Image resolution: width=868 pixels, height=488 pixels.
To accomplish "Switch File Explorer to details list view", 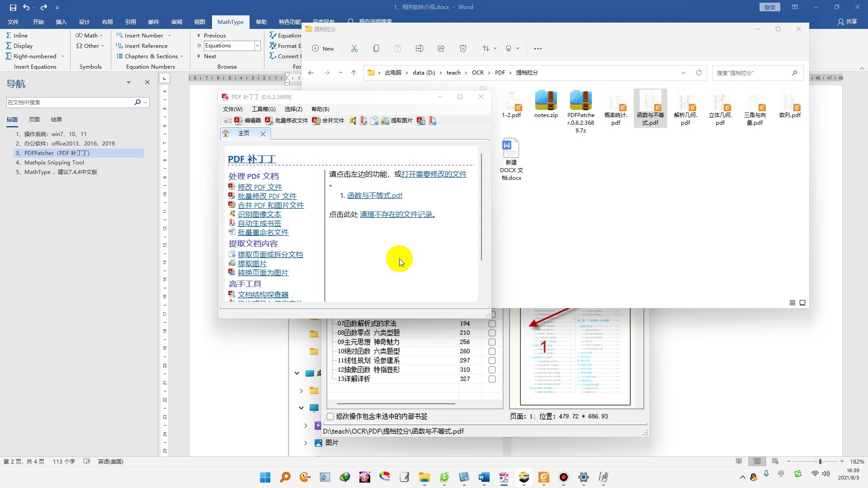I will 793,303.
